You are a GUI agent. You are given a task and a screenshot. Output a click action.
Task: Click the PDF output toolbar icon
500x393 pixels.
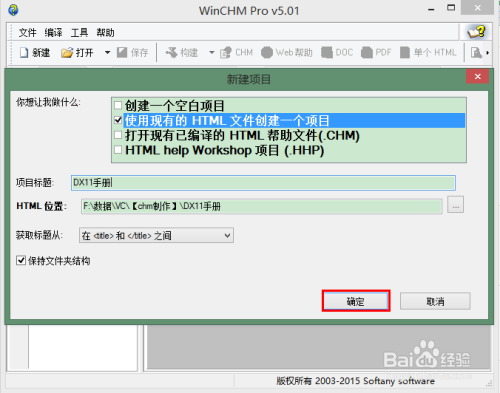367,52
